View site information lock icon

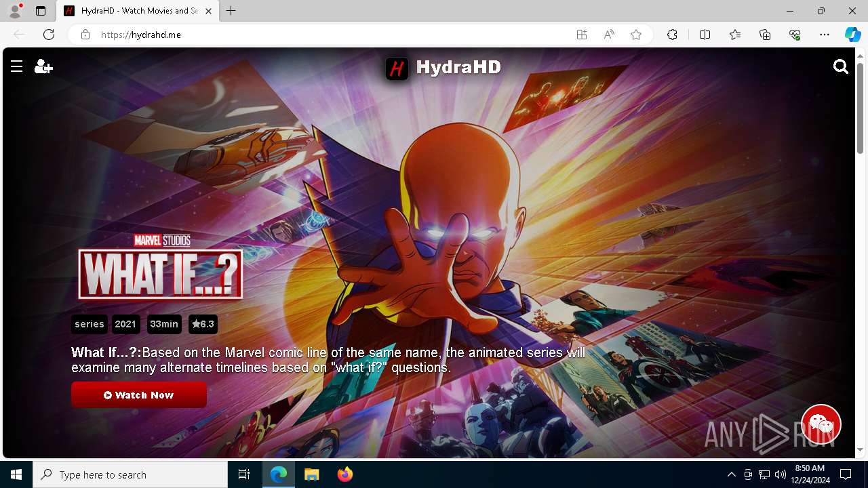click(x=85, y=35)
